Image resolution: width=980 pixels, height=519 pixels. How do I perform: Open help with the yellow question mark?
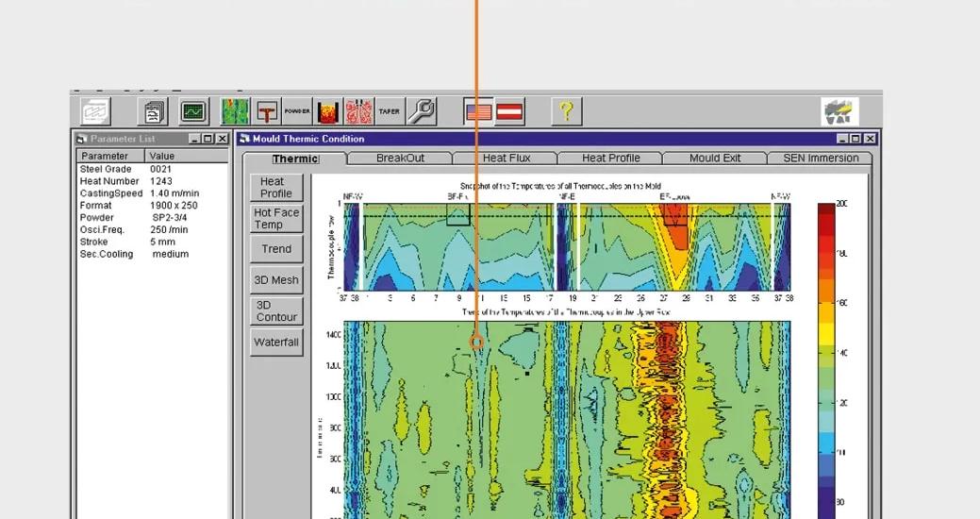coord(566,112)
